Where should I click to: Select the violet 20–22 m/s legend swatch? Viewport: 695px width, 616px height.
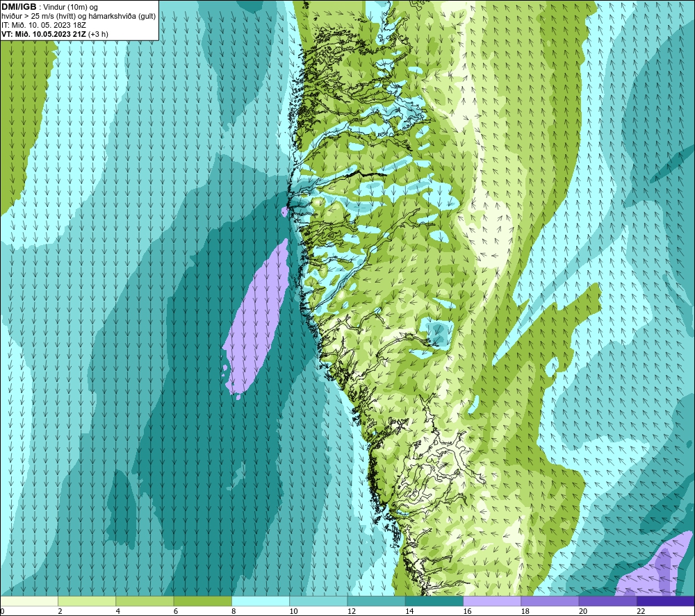click(x=607, y=601)
